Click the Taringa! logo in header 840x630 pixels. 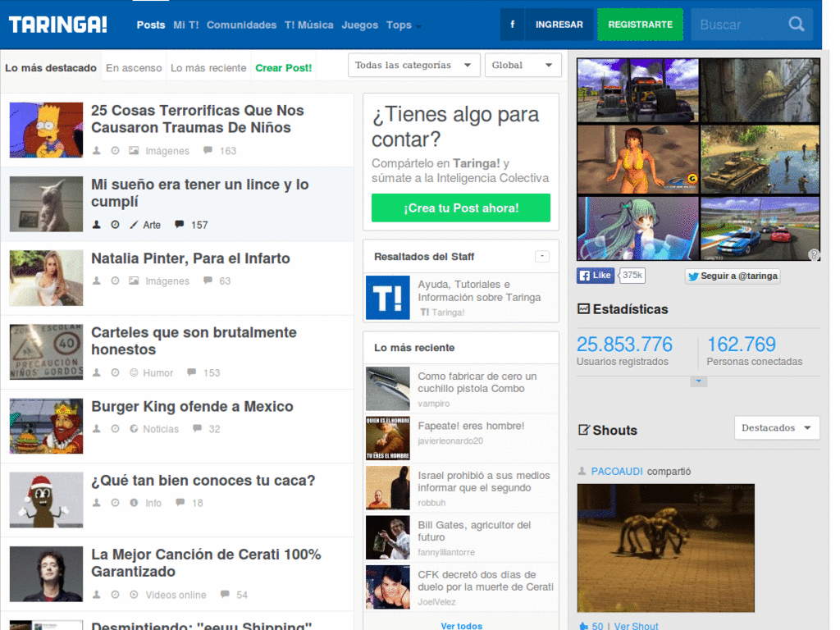pos(58,25)
